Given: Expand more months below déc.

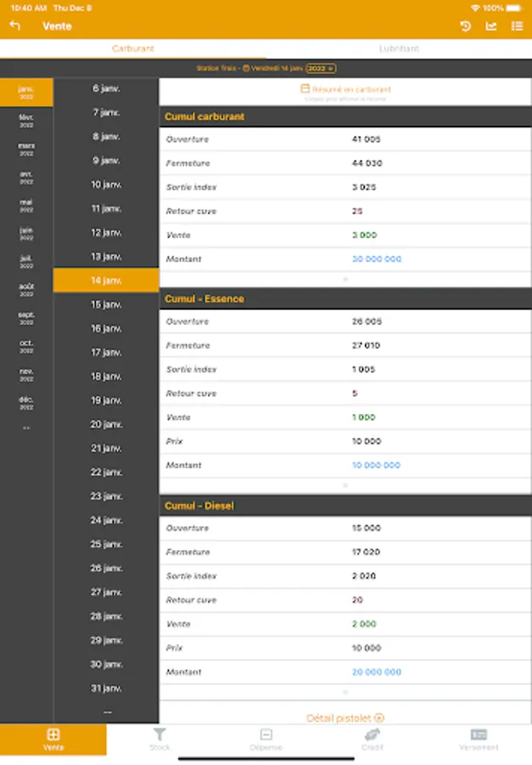Looking at the screenshot, I should coord(26,428).
